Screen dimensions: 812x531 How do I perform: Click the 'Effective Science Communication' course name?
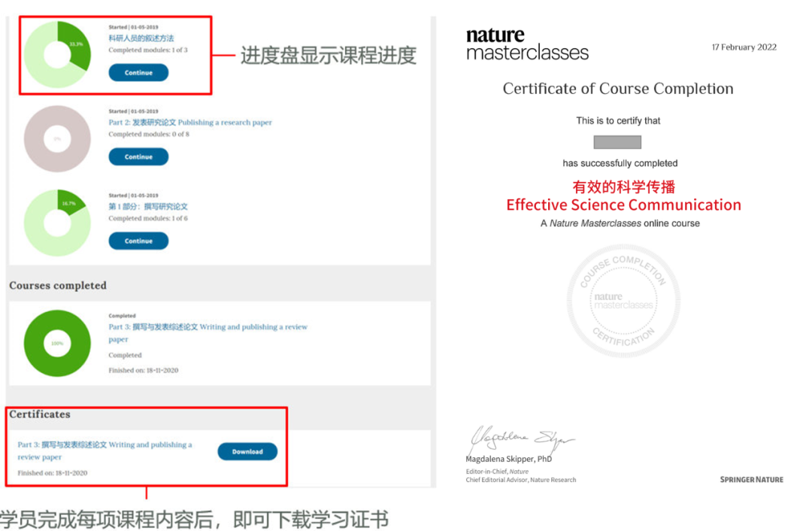tap(623, 205)
